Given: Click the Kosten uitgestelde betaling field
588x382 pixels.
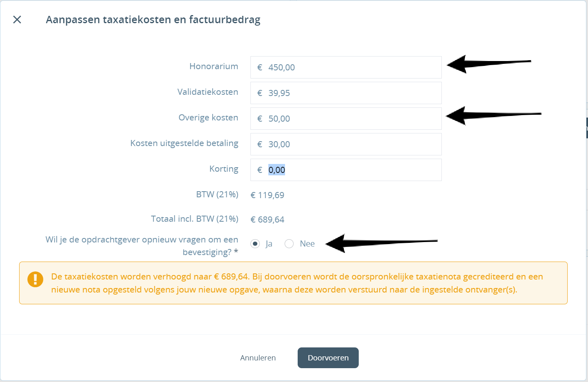Looking at the screenshot, I should [x=346, y=144].
